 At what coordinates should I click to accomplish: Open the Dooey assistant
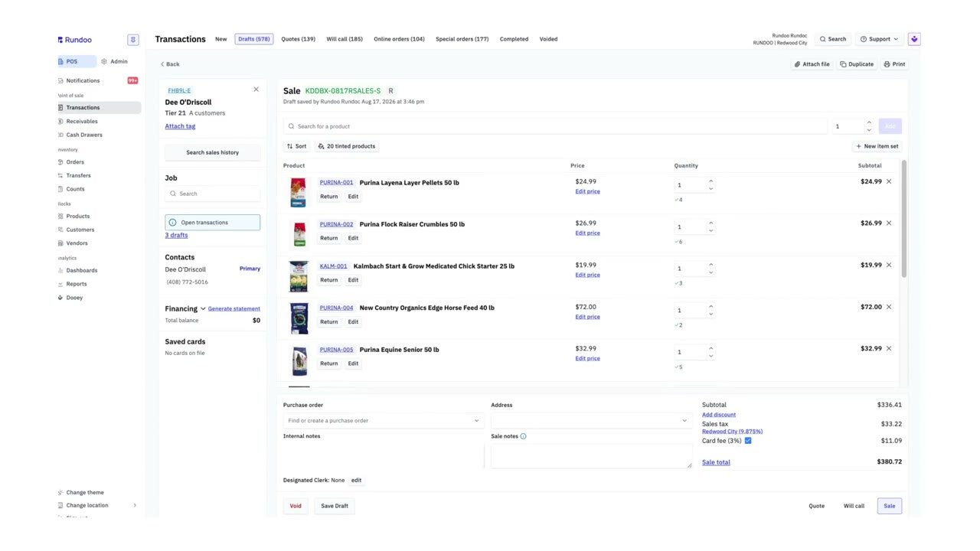pos(74,298)
